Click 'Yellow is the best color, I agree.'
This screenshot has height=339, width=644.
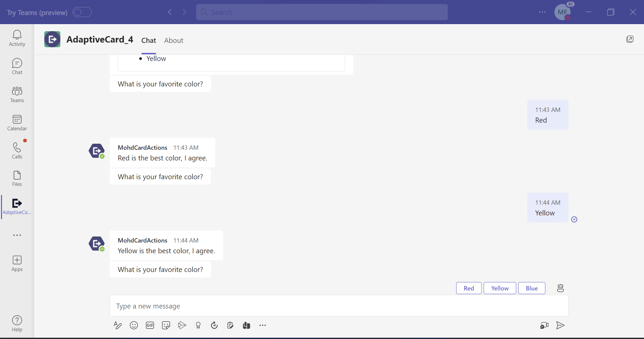click(x=166, y=251)
